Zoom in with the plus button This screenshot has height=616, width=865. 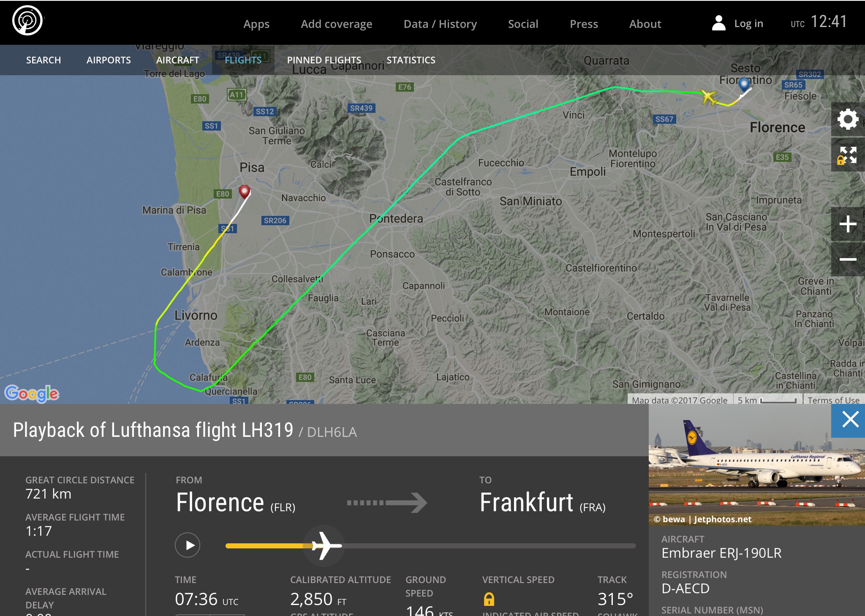tap(848, 224)
